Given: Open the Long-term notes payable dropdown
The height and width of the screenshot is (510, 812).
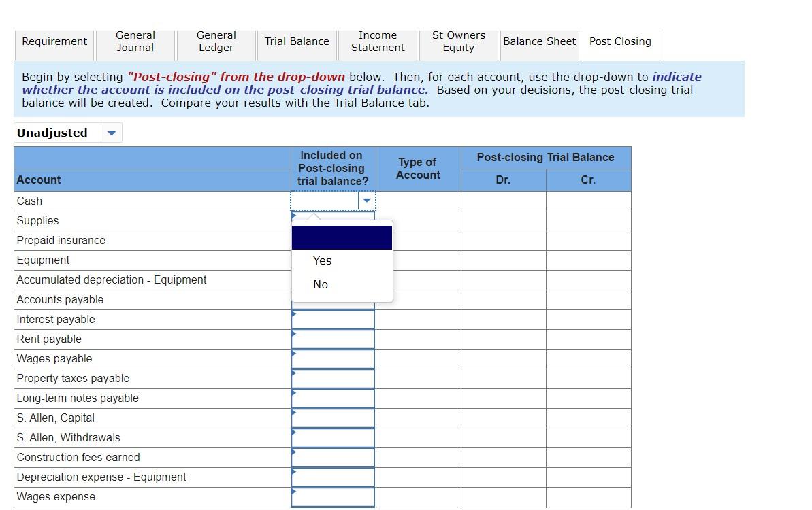Looking at the screenshot, I should pos(333,398).
